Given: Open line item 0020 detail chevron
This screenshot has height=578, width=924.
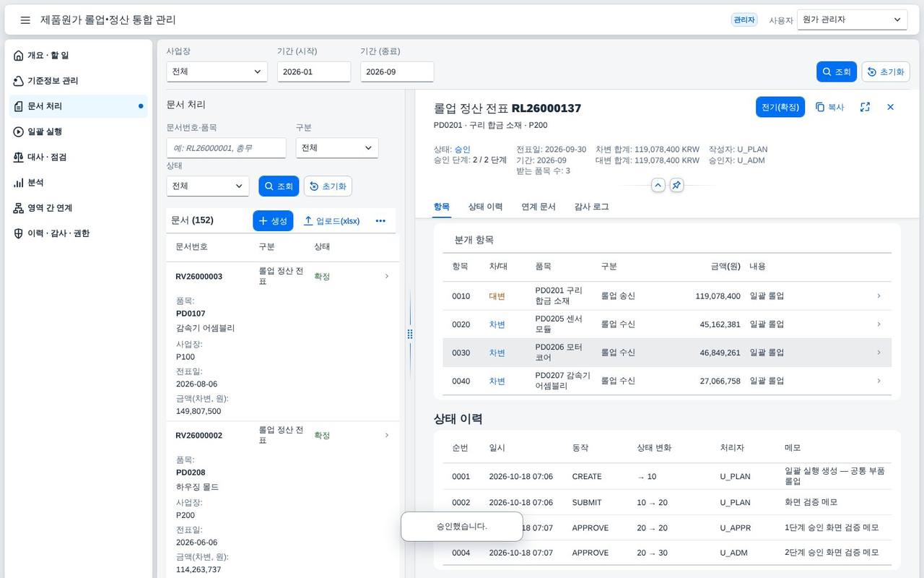Looking at the screenshot, I should [879, 324].
